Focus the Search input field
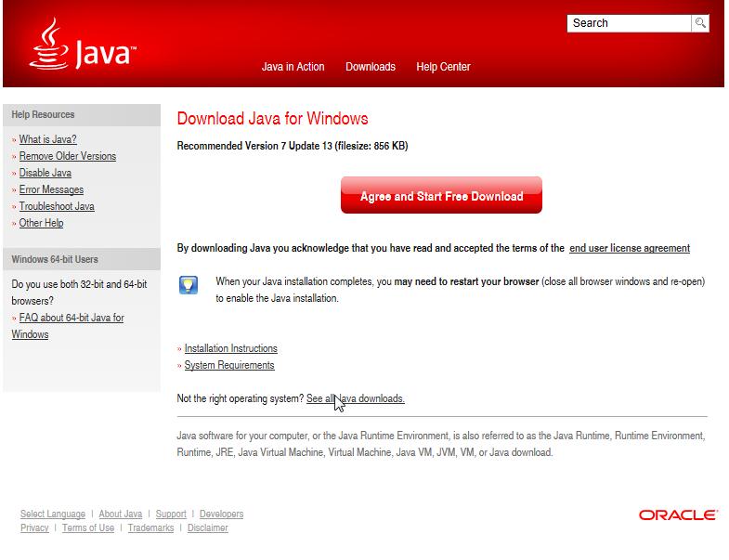The width and height of the screenshot is (729, 560). click(629, 23)
